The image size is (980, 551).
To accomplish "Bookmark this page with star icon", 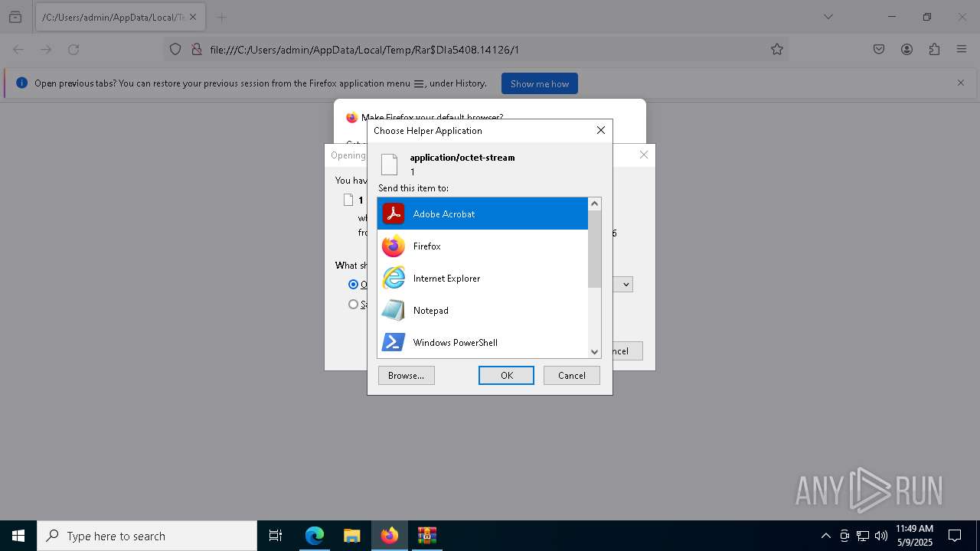I will 777,49.
